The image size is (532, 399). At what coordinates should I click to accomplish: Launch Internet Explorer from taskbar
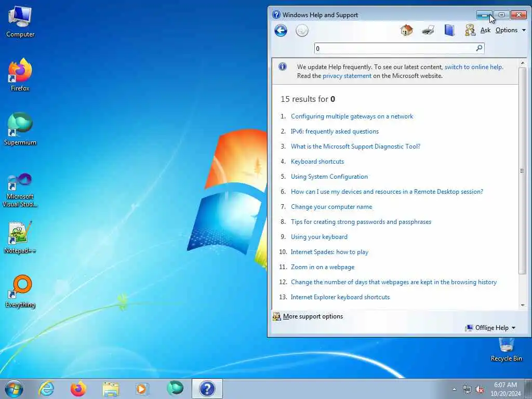tap(46, 389)
